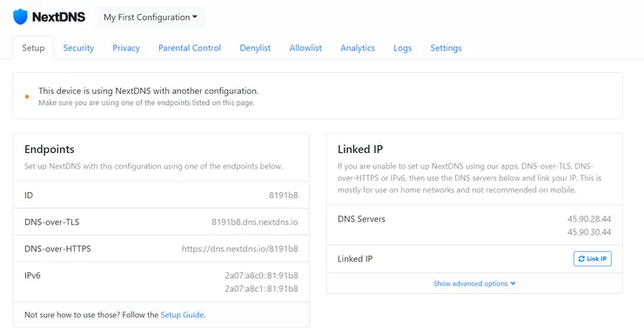This screenshot has width=644, height=332.
Task: Click the ID value 8191b8
Action: [284, 196]
